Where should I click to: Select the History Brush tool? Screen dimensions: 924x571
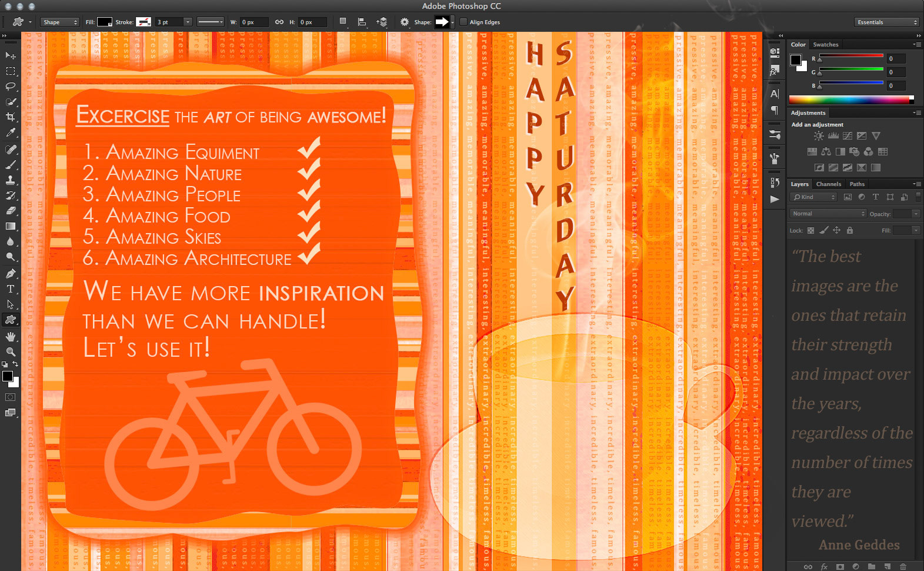click(x=10, y=195)
